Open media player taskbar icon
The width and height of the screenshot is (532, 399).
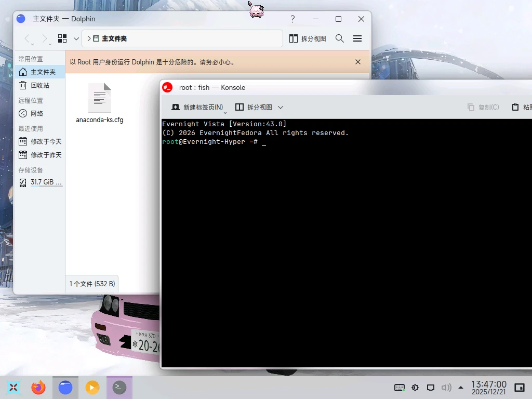click(92, 388)
